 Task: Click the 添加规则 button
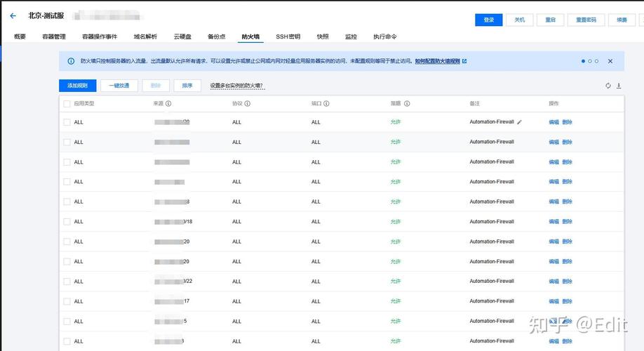click(x=78, y=86)
